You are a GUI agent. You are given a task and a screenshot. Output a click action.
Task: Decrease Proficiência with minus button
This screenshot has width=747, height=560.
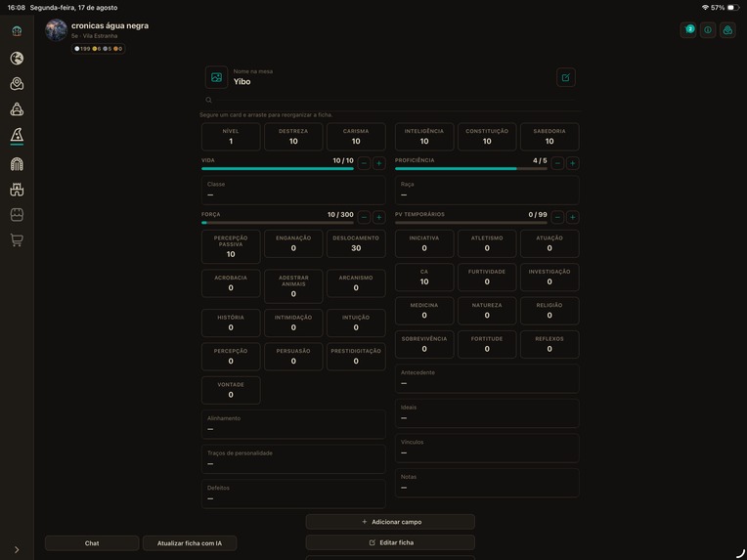[557, 163]
